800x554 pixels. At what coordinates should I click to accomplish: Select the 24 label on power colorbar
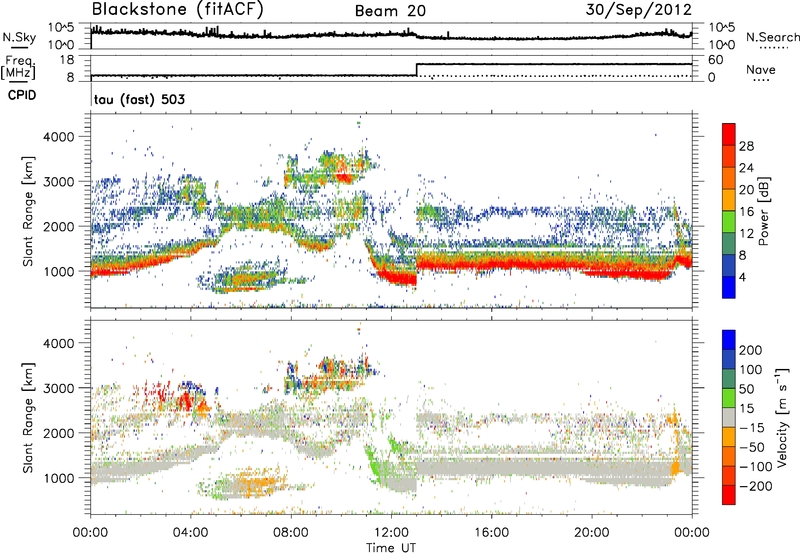(746, 168)
